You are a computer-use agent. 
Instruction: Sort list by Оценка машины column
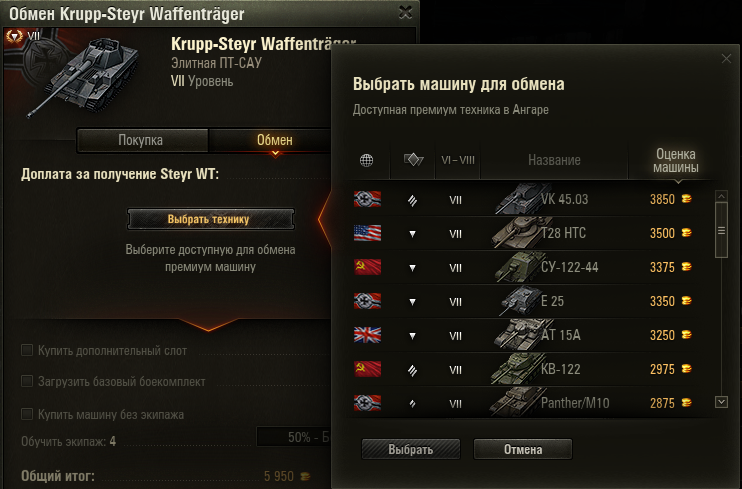(x=676, y=161)
